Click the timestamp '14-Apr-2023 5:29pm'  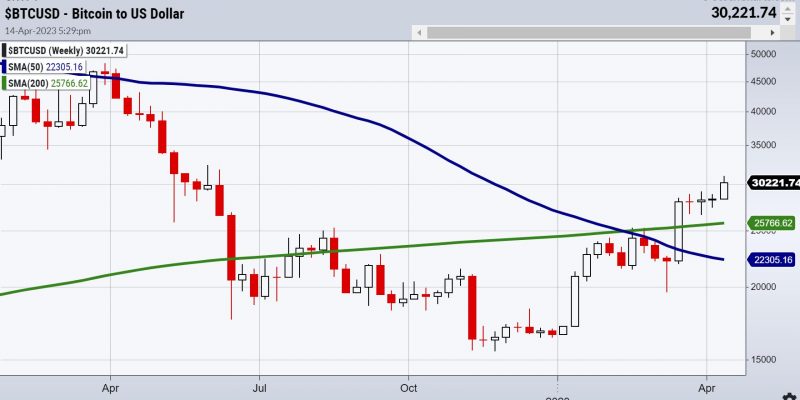click(x=48, y=31)
